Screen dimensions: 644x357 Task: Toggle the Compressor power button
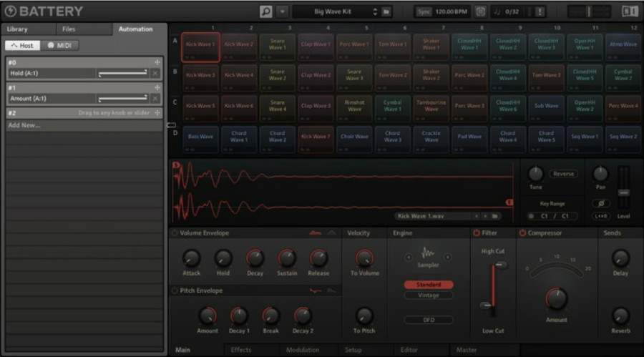(522, 233)
